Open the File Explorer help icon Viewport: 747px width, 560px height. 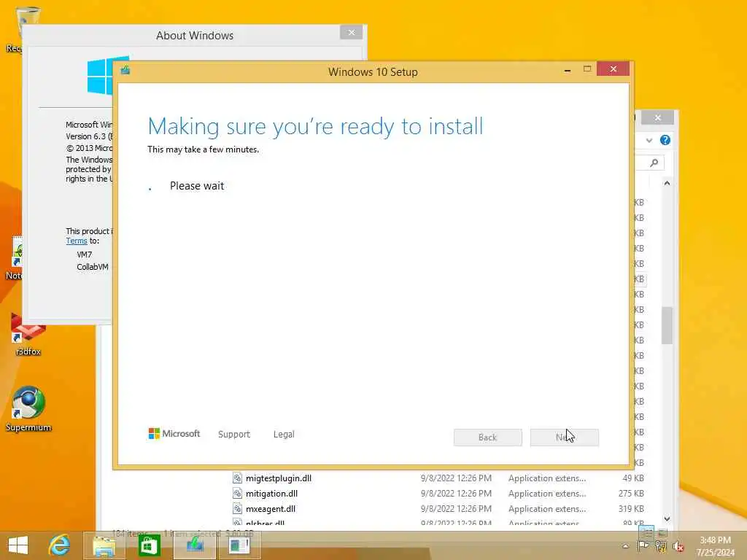click(665, 140)
